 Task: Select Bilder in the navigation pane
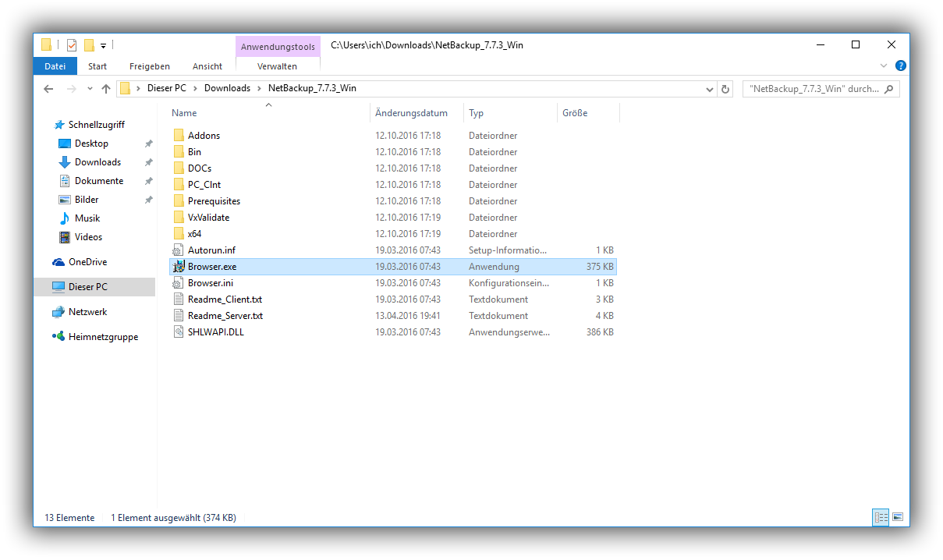click(86, 200)
